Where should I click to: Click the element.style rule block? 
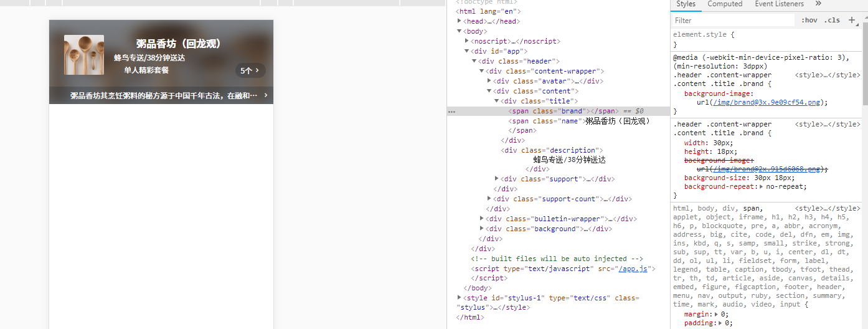click(766, 40)
